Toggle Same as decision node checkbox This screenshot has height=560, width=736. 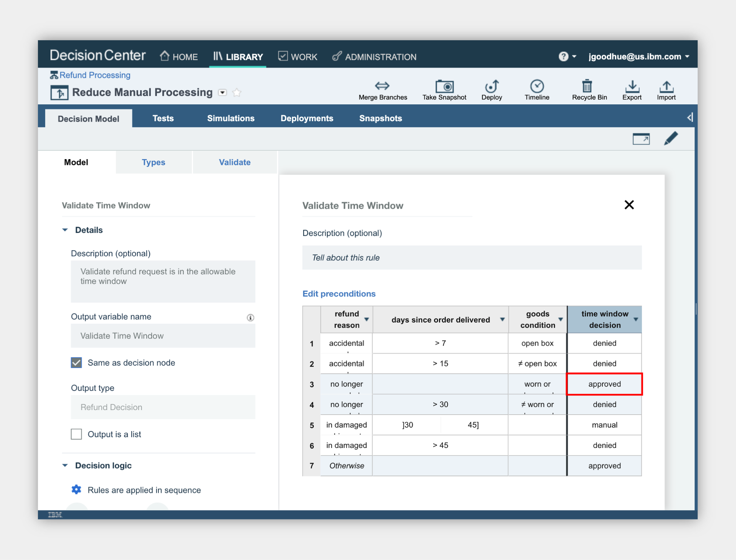(x=76, y=362)
